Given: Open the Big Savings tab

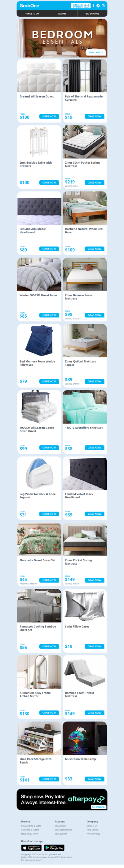Looking at the screenshot, I should tap(92, 14).
